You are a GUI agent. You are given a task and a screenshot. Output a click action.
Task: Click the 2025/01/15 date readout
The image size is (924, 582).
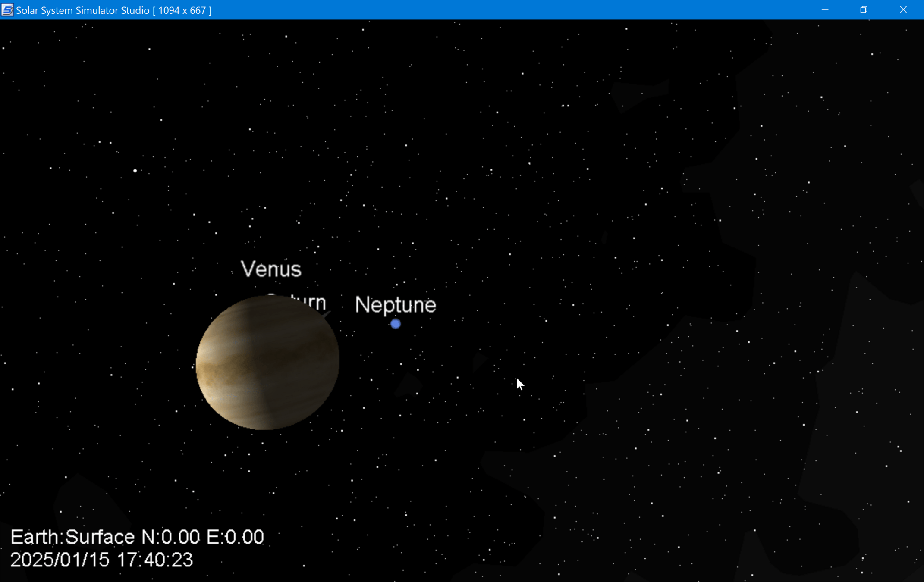(60, 560)
